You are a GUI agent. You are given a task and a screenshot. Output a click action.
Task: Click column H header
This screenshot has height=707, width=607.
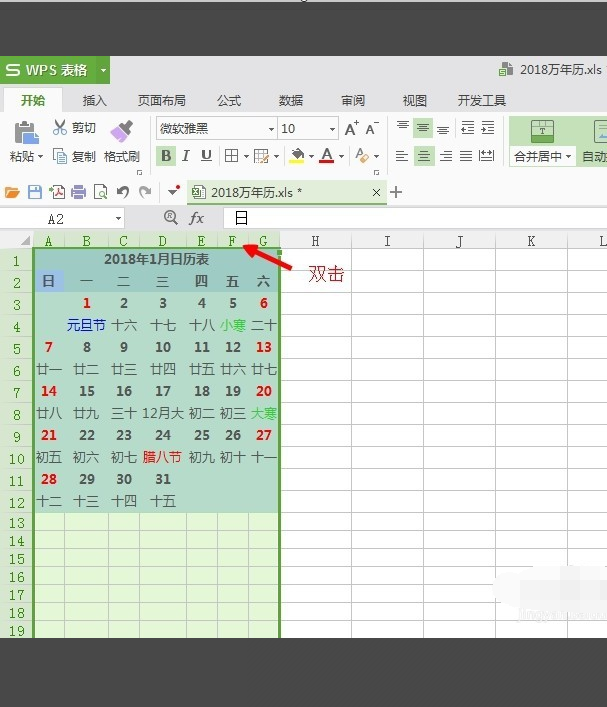[x=315, y=241]
